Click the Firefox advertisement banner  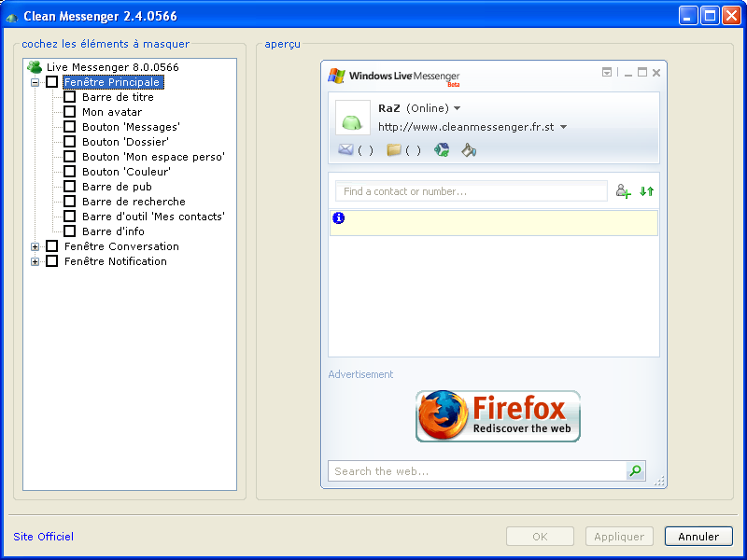pyautogui.click(x=498, y=416)
